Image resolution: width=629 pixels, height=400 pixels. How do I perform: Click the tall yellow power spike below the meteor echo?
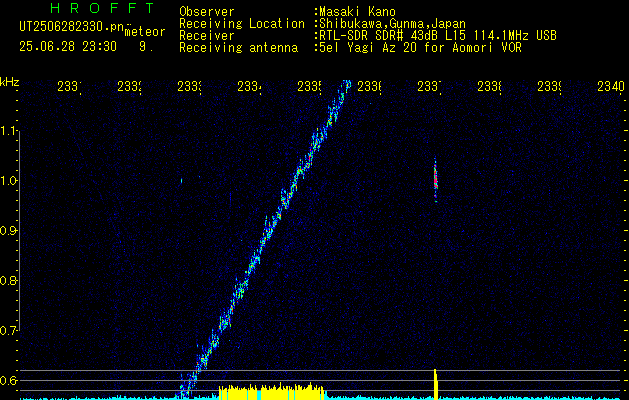point(436,384)
